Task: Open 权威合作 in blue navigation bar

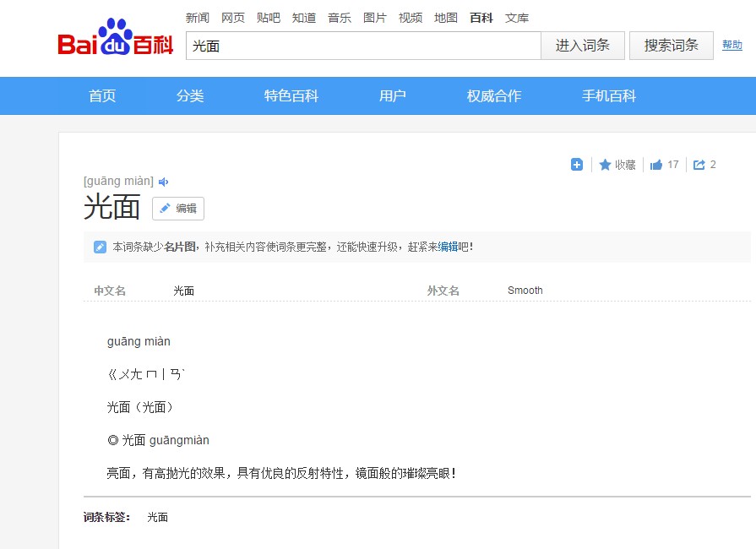Action: click(x=494, y=96)
